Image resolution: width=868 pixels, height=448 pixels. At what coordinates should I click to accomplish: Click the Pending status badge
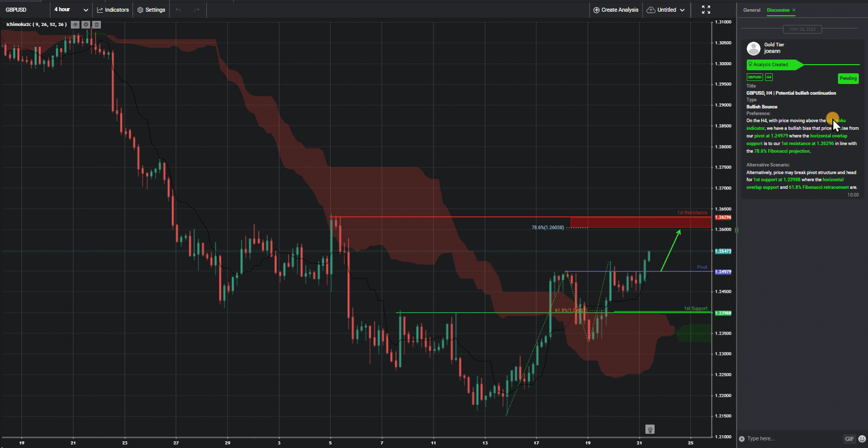[x=848, y=78]
